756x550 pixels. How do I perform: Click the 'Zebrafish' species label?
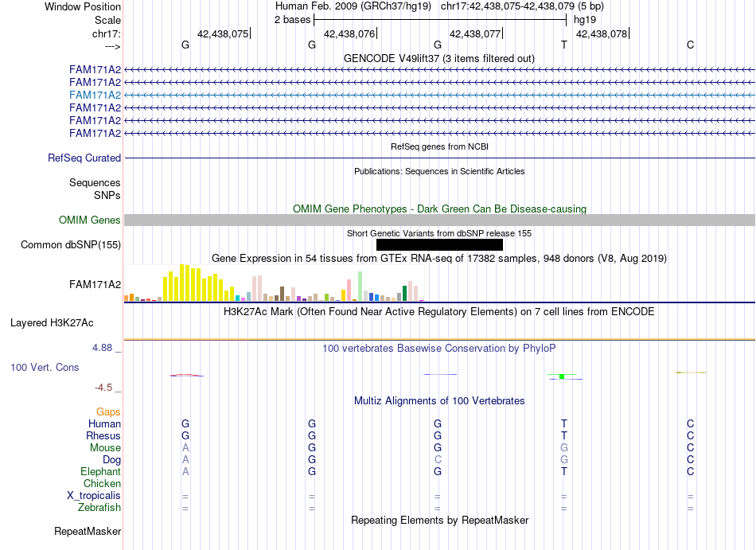99,508
